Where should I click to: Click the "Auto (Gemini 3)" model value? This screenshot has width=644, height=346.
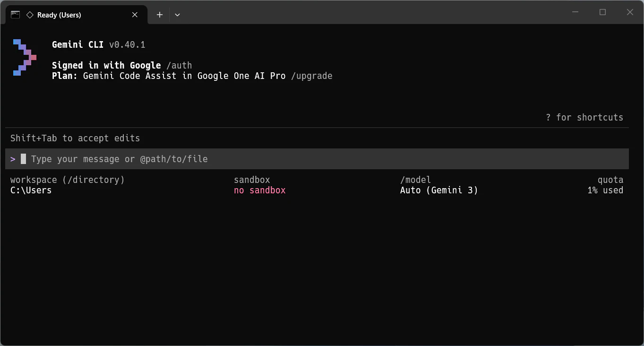coord(439,190)
